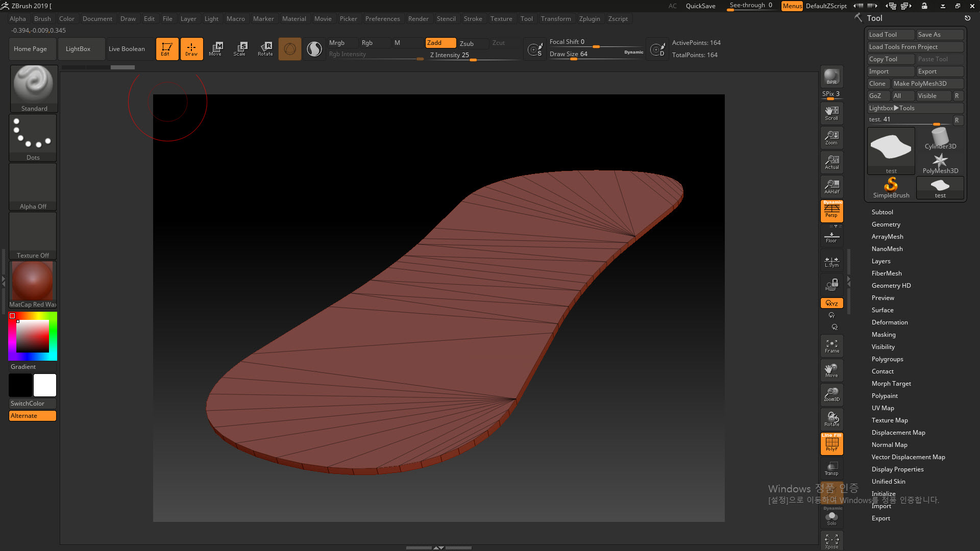Click the AAHalf zoom icon
This screenshot has width=980, height=551.
pos(831,187)
